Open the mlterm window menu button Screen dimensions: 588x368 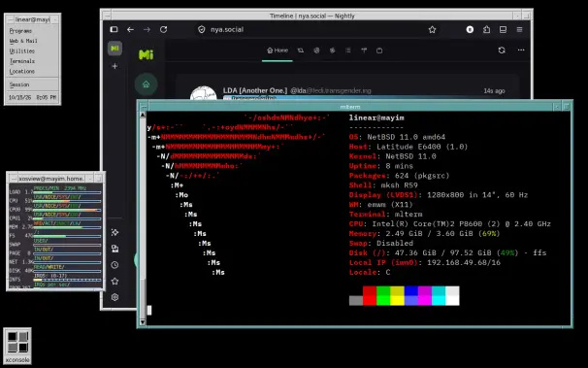pos(144,107)
